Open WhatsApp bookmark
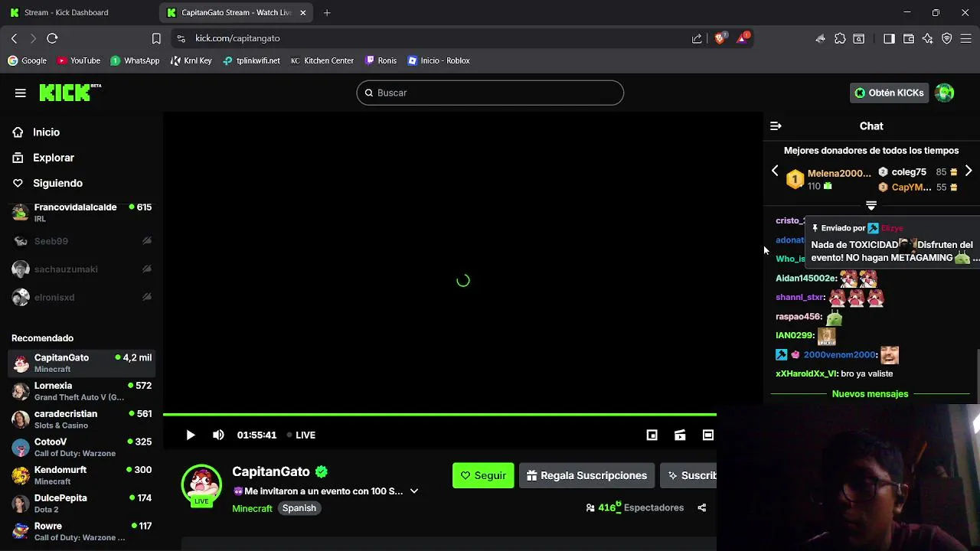 [x=135, y=60]
